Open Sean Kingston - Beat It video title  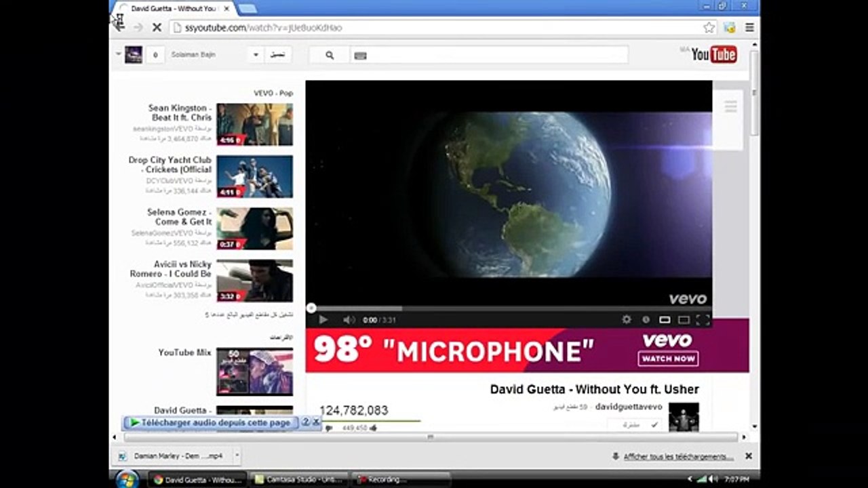tap(180, 113)
